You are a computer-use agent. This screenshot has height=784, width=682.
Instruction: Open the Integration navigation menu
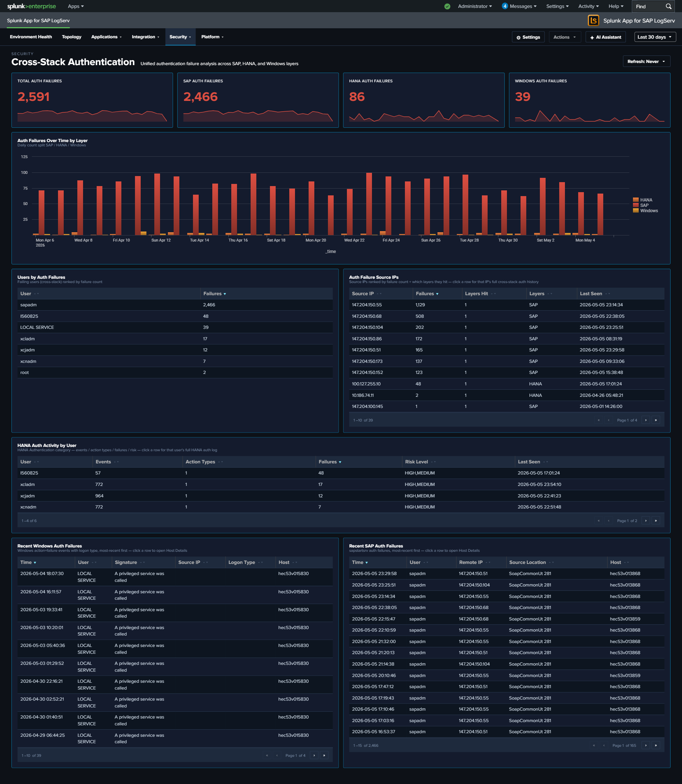[145, 37]
